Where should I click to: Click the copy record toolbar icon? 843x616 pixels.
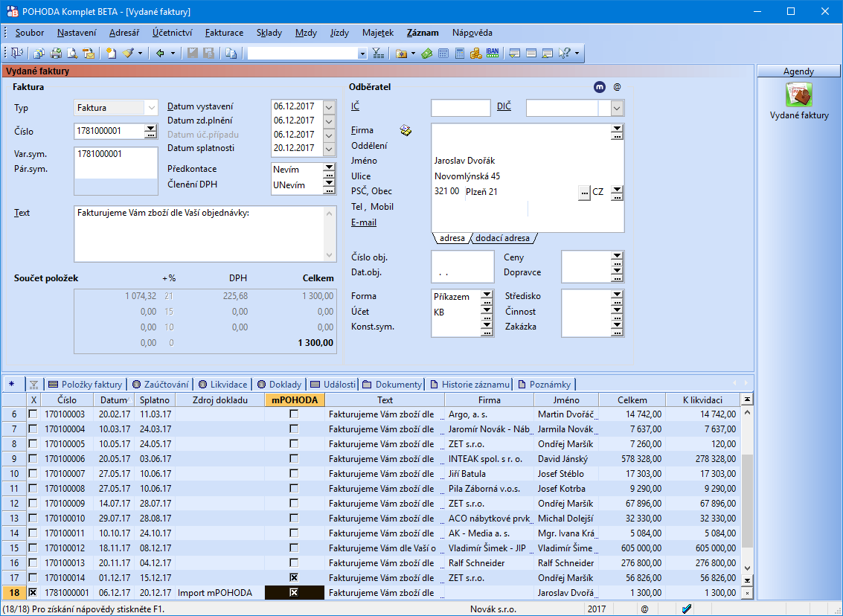231,54
